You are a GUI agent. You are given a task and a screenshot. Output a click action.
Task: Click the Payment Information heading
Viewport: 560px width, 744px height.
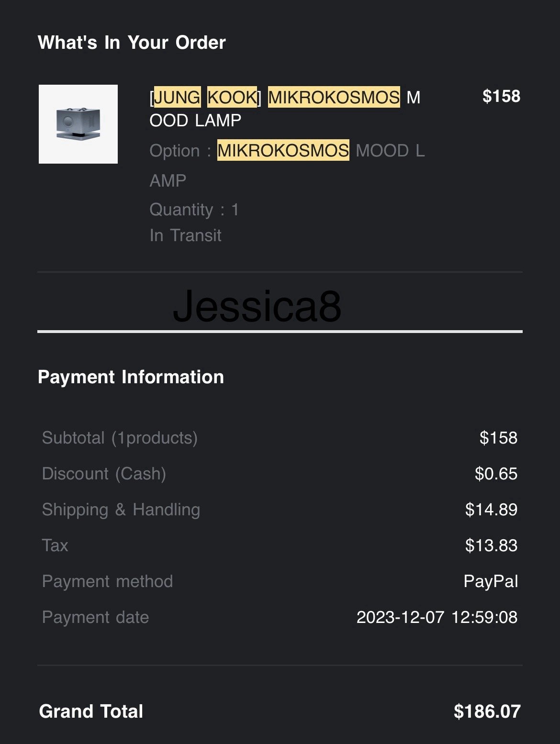click(131, 377)
